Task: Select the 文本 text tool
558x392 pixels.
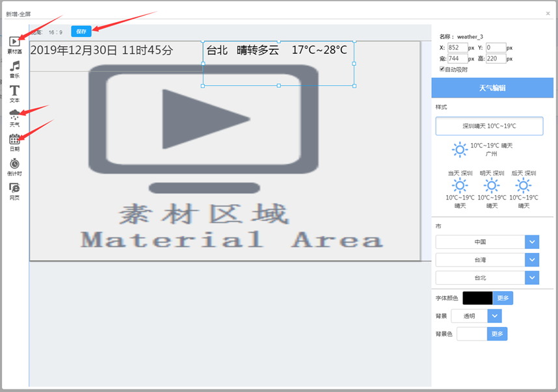Action: click(x=14, y=94)
